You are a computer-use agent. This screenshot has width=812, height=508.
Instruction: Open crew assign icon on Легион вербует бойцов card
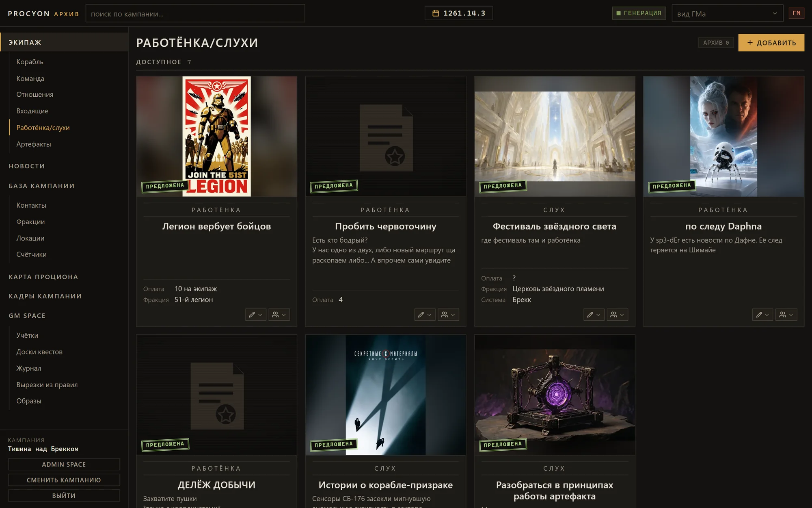279,315
